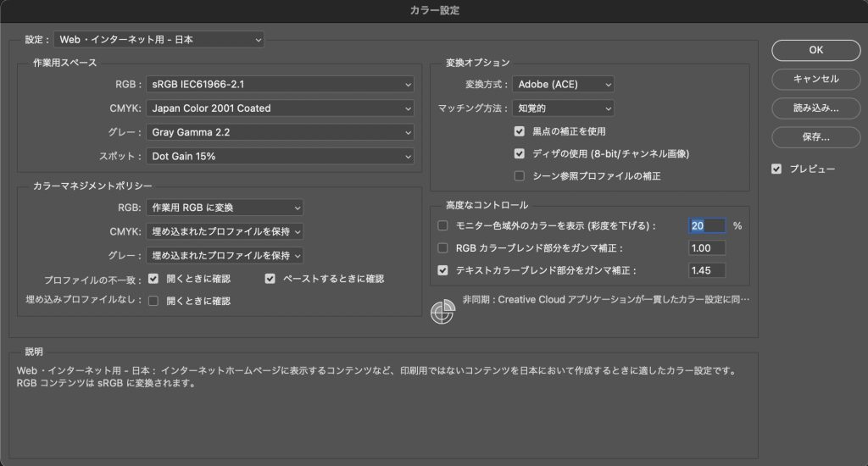This screenshot has height=466, width=868.
Task: Check RGB カラーブレンド部分をガンマ補正
Action: pos(442,248)
